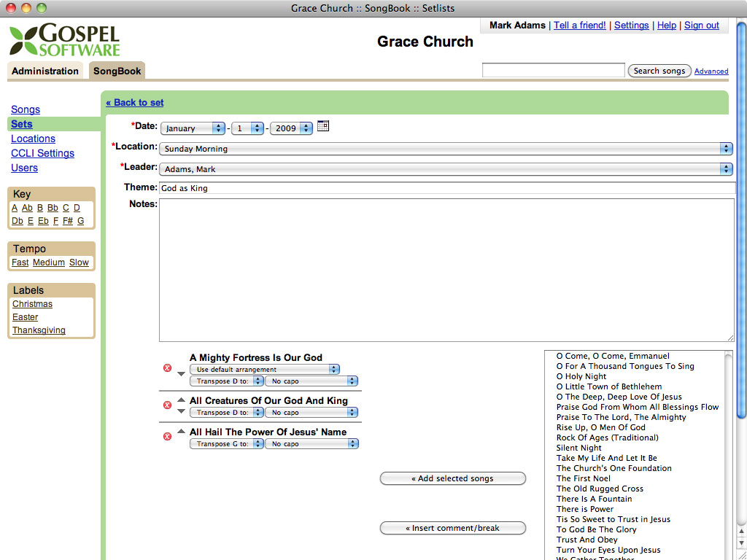Open capo dropdown for A Mighty Fortress
Viewport: 747px width, 560px height.
point(311,381)
